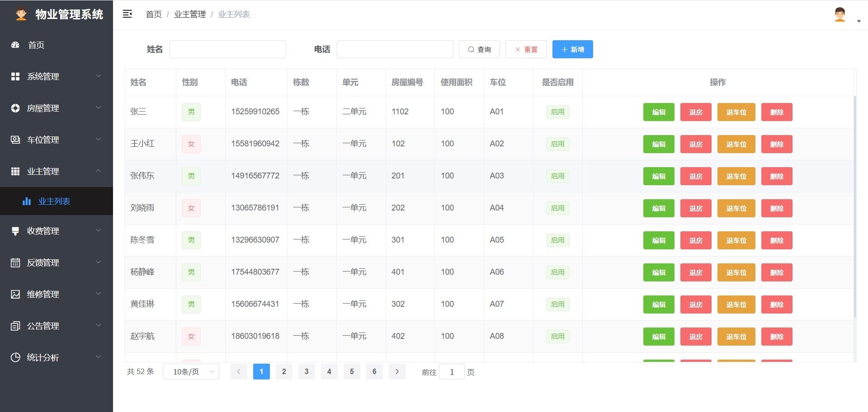Toggle 启用 status tag for 张三
Screen dimensions: 868x412
tap(557, 112)
